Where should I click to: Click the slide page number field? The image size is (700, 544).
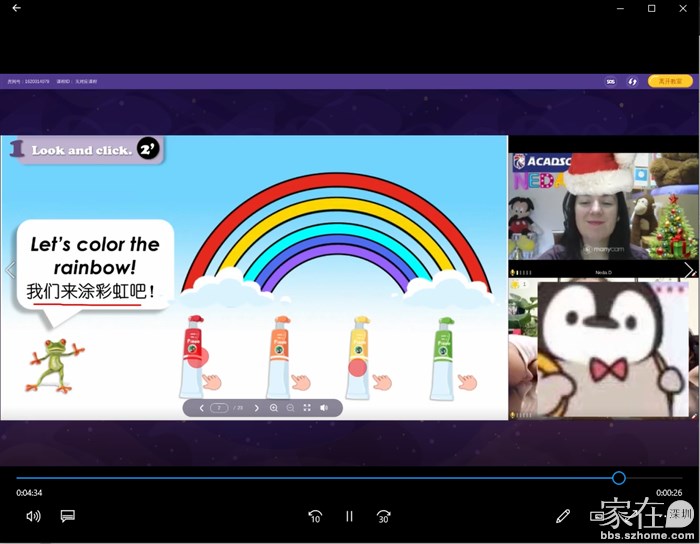coord(220,408)
